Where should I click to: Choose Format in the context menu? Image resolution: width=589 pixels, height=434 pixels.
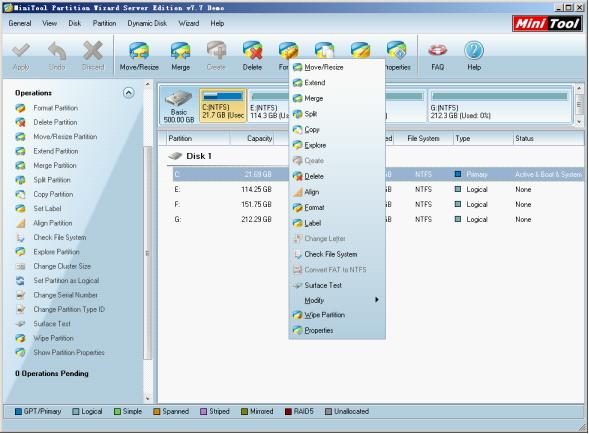pyautogui.click(x=337, y=207)
